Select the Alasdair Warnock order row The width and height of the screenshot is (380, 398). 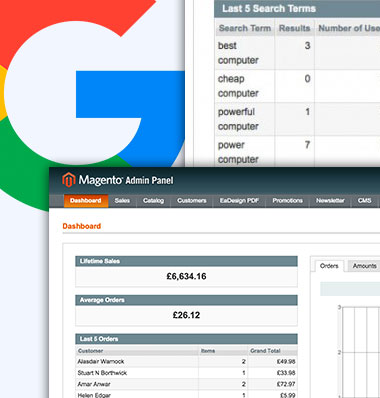(186, 361)
